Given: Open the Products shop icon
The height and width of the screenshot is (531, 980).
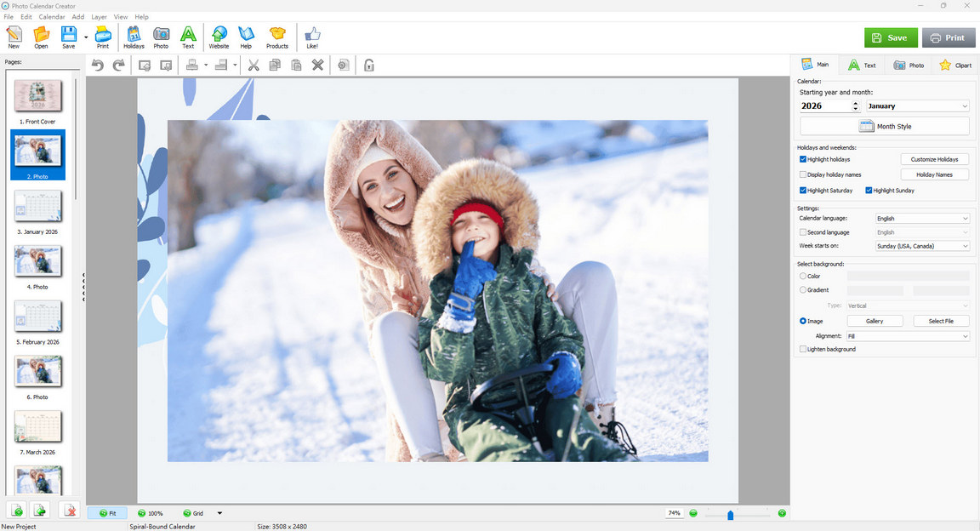Looking at the screenshot, I should 277,37.
